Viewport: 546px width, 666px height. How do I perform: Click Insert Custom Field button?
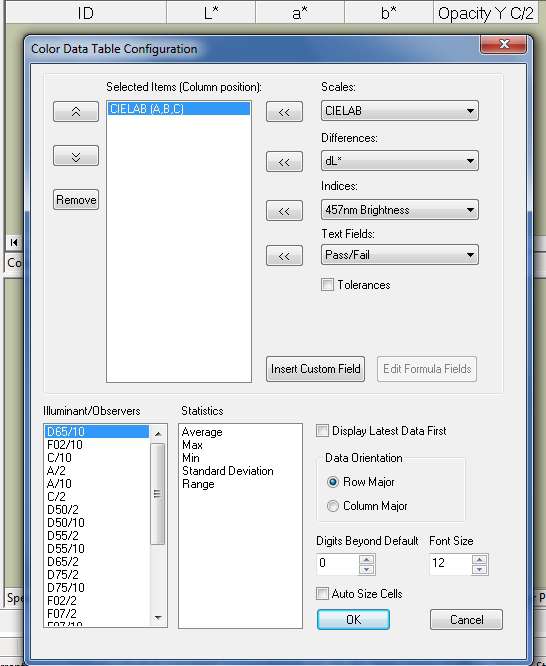315,369
